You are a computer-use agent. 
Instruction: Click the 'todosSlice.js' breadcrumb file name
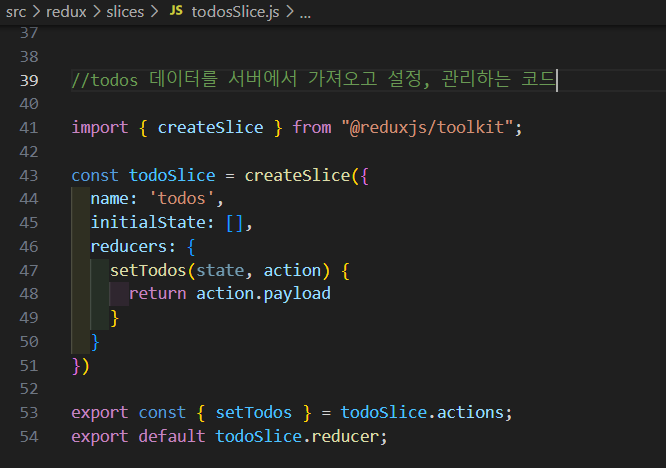click(235, 12)
